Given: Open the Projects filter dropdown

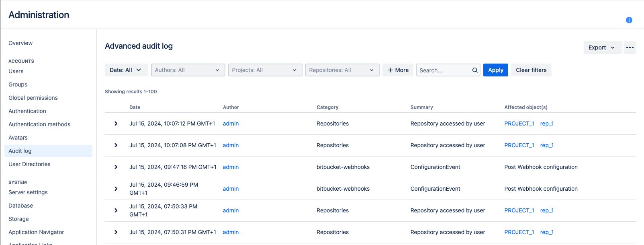Looking at the screenshot, I should point(265,70).
